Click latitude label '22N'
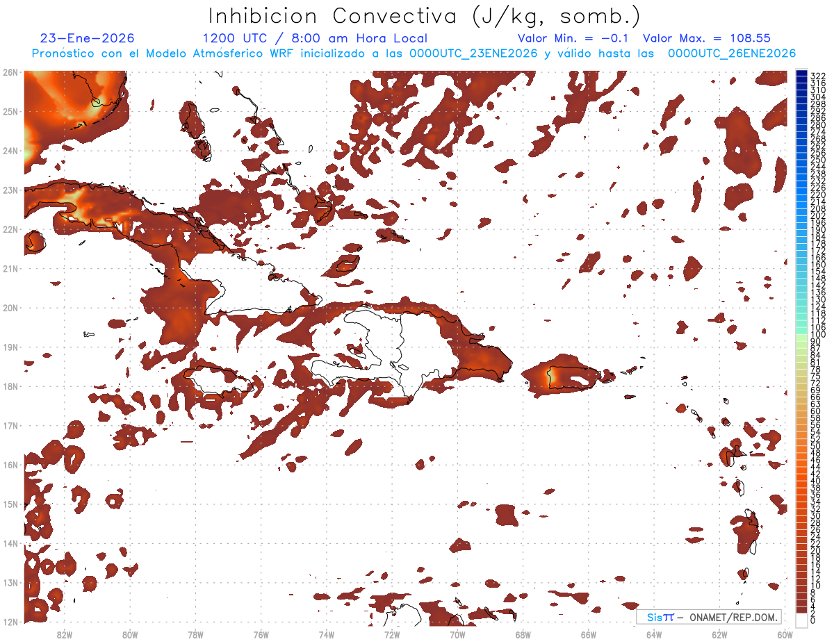Image resolution: width=834 pixels, height=644 pixels. [10, 229]
